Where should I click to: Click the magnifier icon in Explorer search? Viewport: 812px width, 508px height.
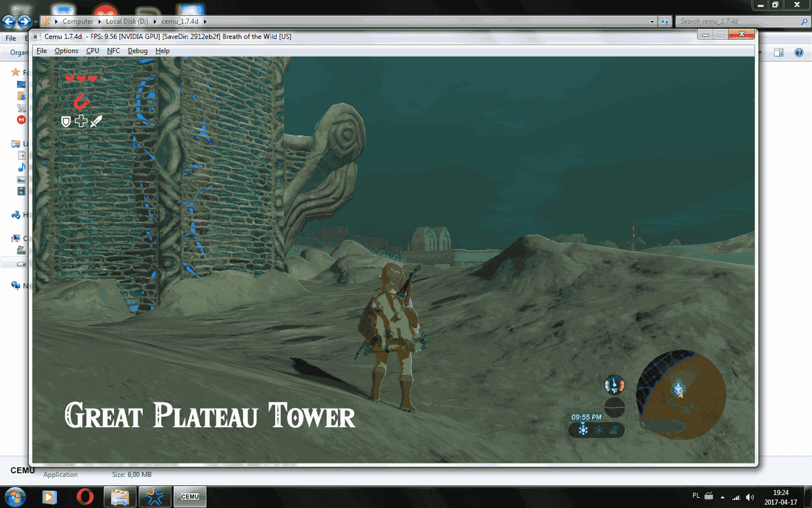pyautogui.click(x=804, y=21)
